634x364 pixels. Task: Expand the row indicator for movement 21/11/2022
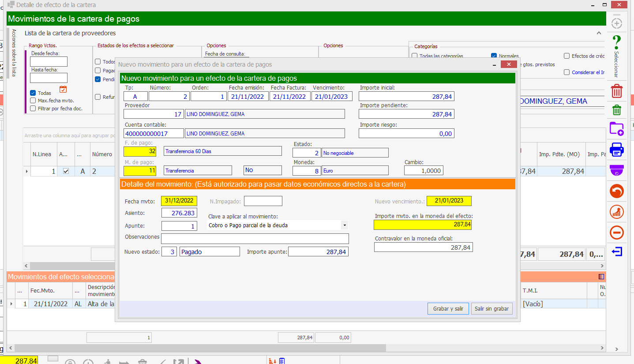click(x=11, y=304)
